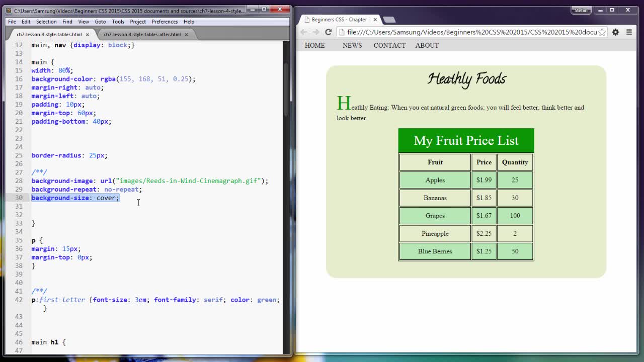The image size is (644, 362).
Task: Click the Chrome address bar
Action: [x=472, y=32]
